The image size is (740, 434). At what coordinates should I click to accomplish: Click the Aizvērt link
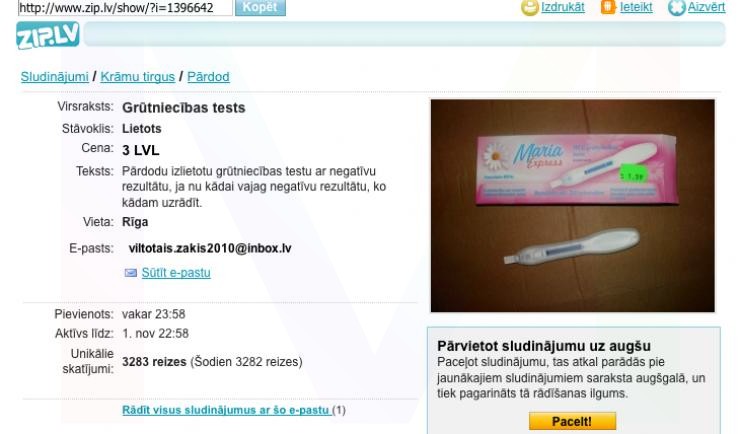(x=706, y=7)
